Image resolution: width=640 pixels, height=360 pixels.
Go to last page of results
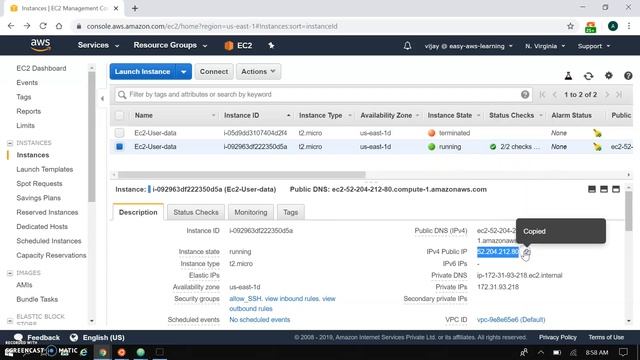[x=619, y=95]
